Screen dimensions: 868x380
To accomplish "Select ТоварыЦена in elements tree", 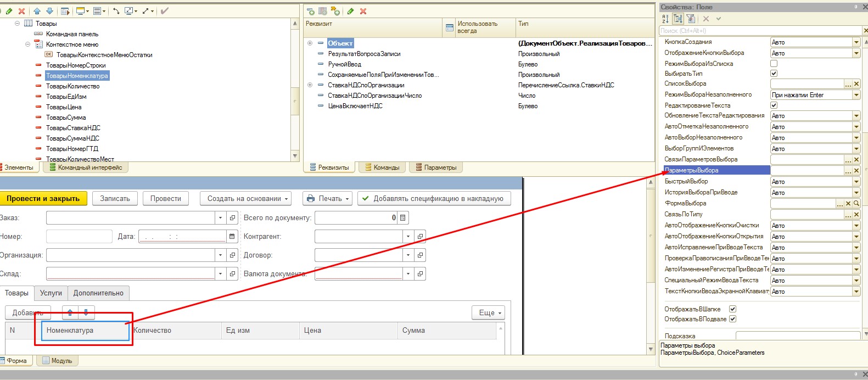I will pos(64,107).
